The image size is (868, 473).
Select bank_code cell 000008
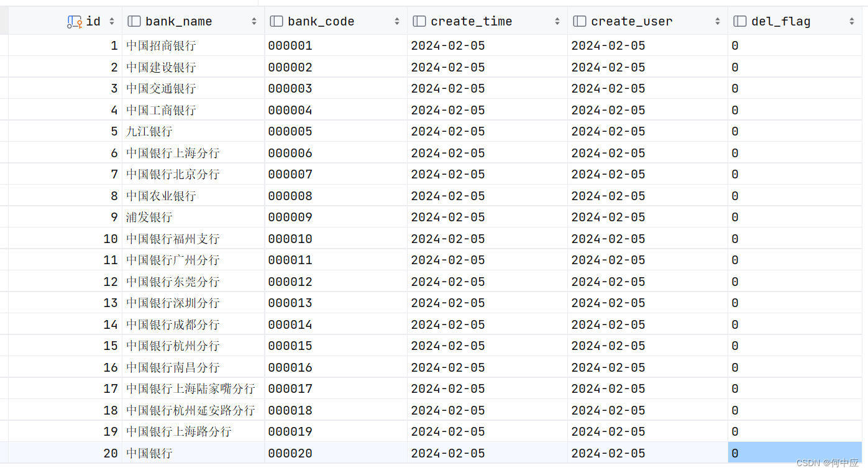click(x=336, y=196)
